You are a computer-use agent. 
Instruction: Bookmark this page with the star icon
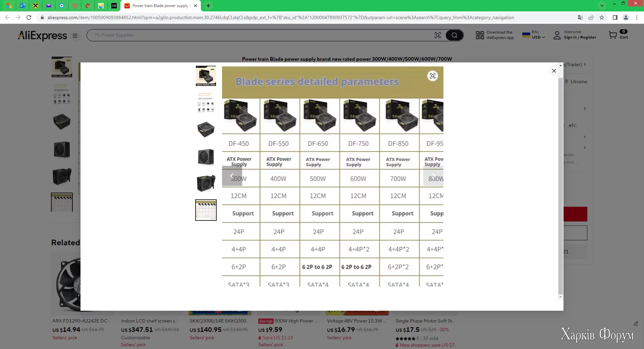click(x=602, y=17)
